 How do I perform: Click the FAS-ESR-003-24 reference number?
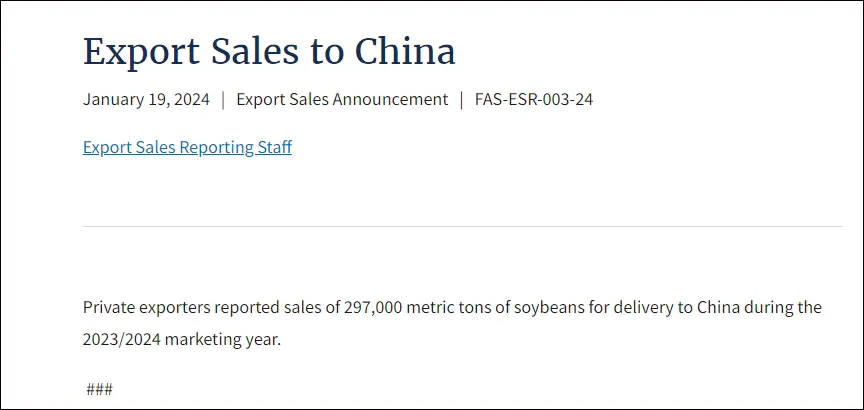click(534, 100)
